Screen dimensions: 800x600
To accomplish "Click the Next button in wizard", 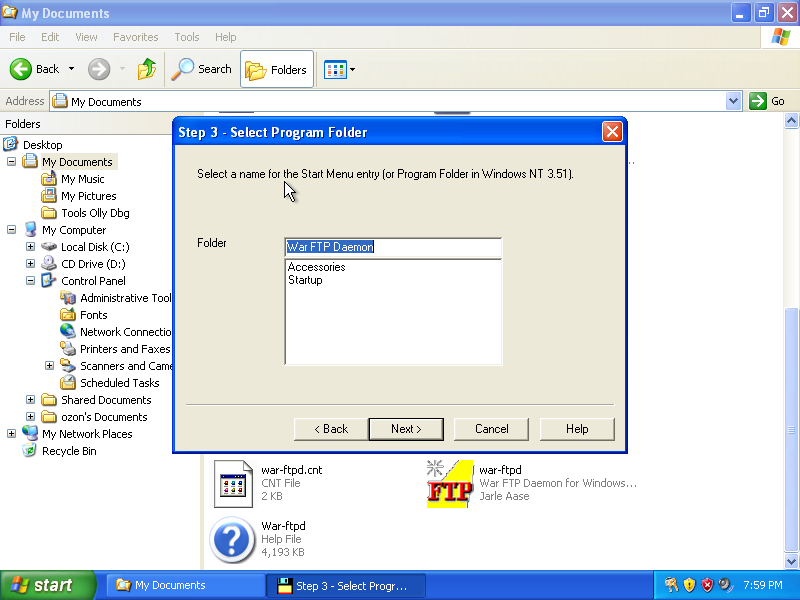I will (406, 429).
